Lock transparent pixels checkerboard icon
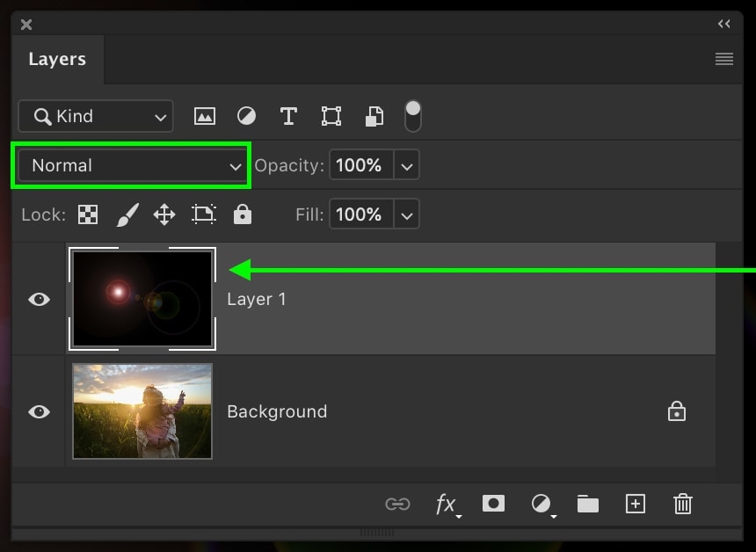The width and height of the screenshot is (756, 552). pos(88,214)
